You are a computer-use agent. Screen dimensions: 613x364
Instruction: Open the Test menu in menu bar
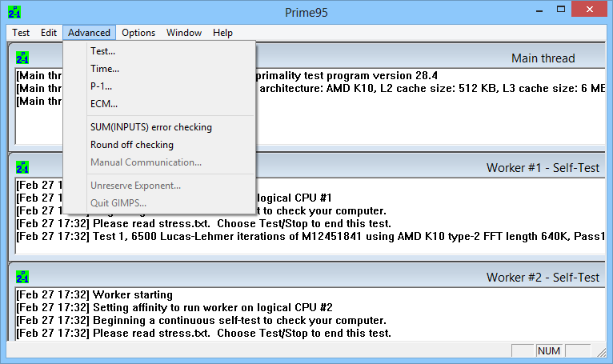[21, 33]
